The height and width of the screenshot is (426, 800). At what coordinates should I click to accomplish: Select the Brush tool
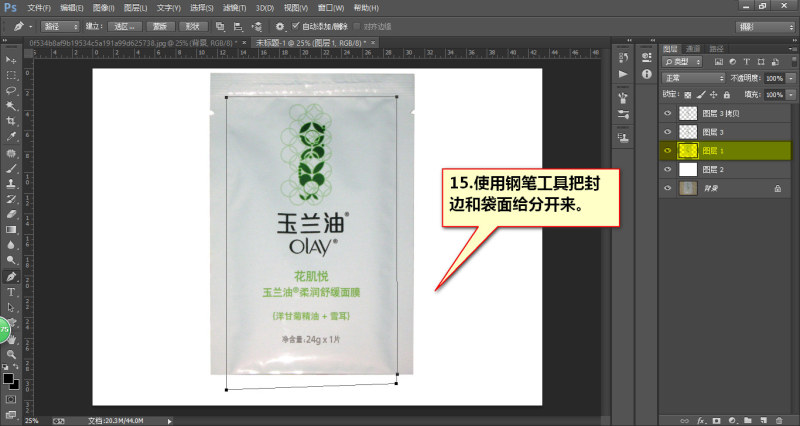pos(11,168)
